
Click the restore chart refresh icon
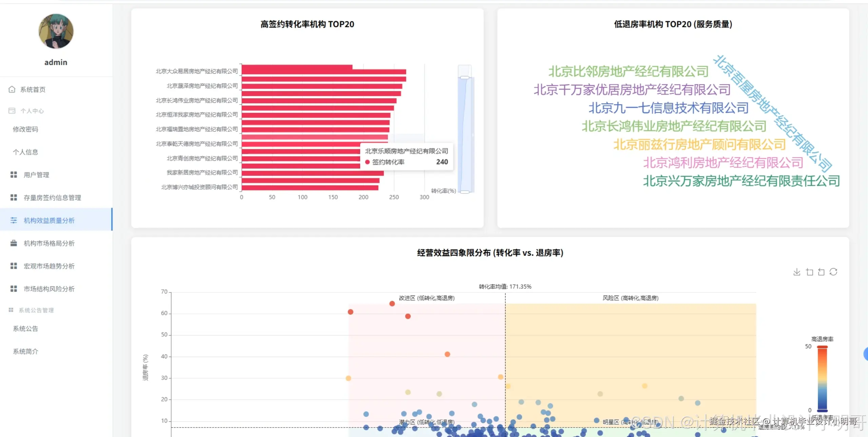(833, 272)
